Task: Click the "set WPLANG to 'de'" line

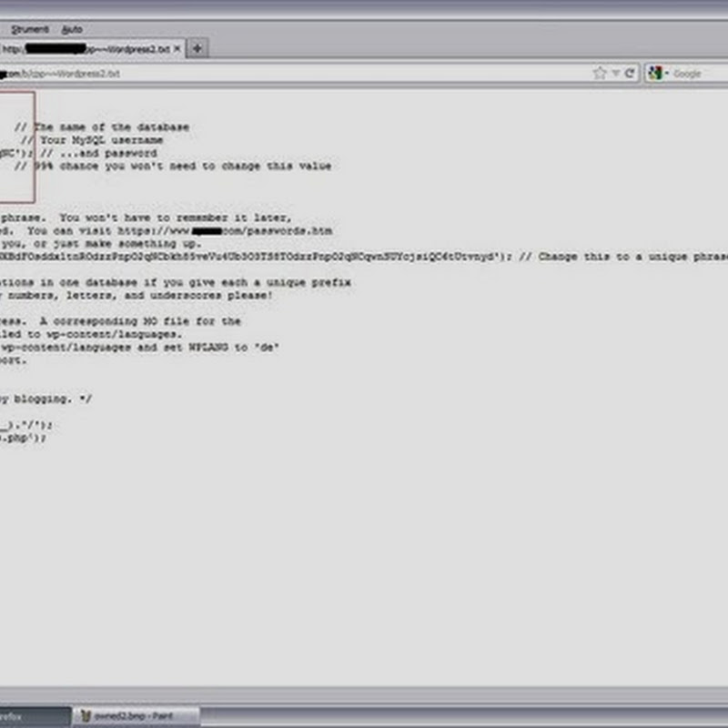Action: coord(139,348)
